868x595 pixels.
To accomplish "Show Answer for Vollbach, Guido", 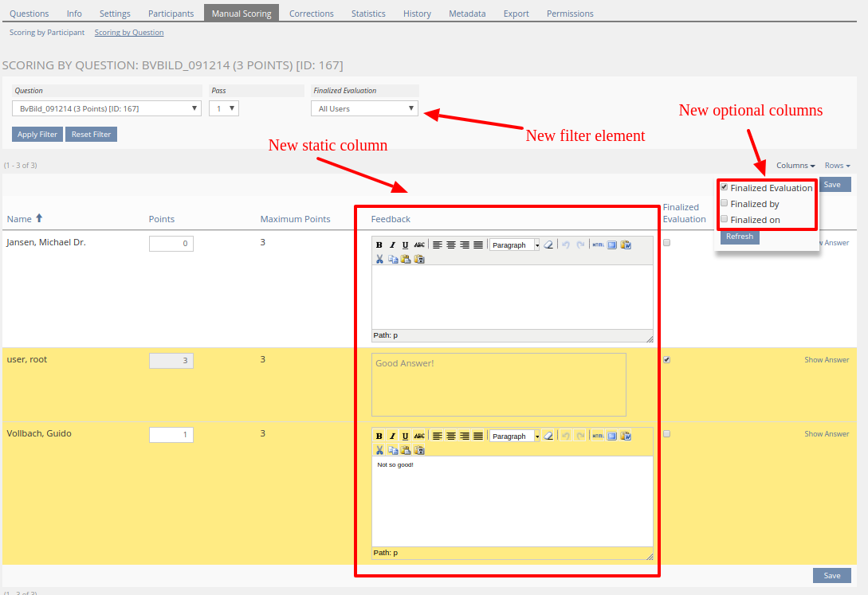I will pyautogui.click(x=827, y=434).
